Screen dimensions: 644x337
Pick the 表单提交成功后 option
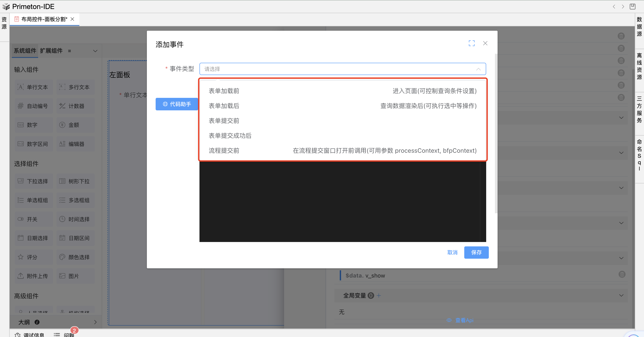pyautogui.click(x=230, y=136)
